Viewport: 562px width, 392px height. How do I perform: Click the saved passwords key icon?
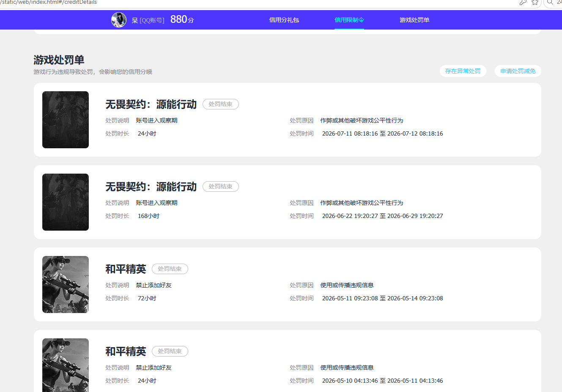[523, 2]
